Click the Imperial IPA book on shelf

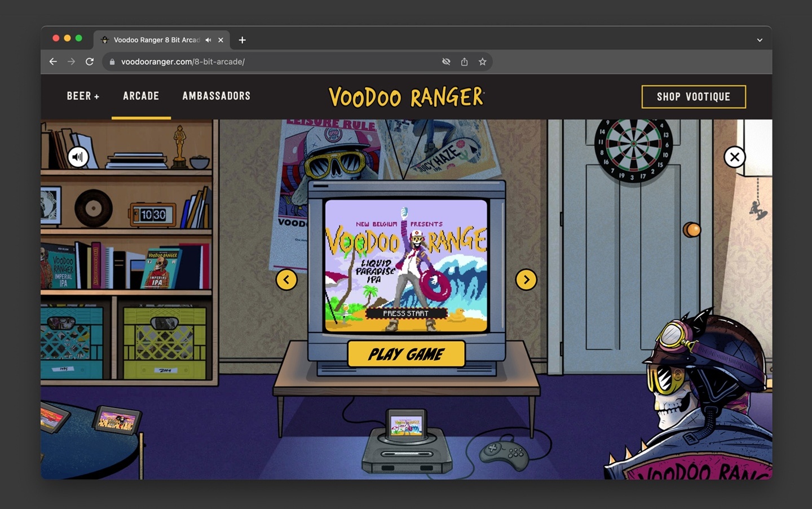(x=160, y=268)
